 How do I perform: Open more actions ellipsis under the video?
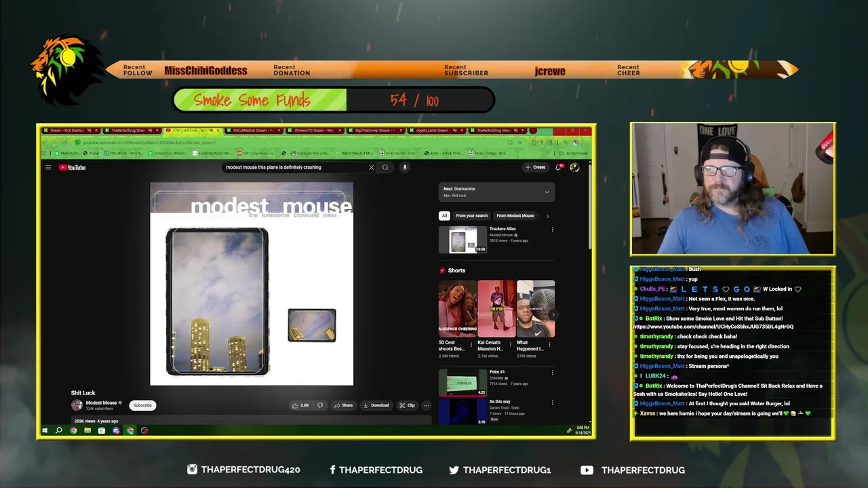(427, 405)
